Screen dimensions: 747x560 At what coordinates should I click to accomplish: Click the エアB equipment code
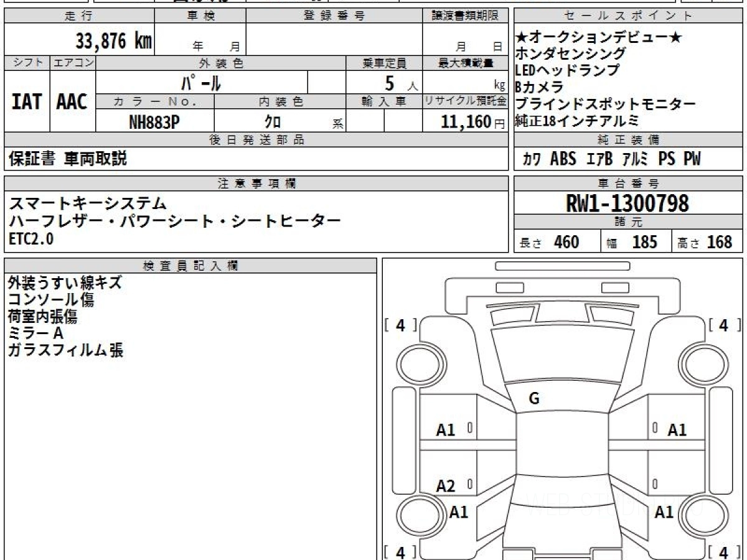[599, 159]
